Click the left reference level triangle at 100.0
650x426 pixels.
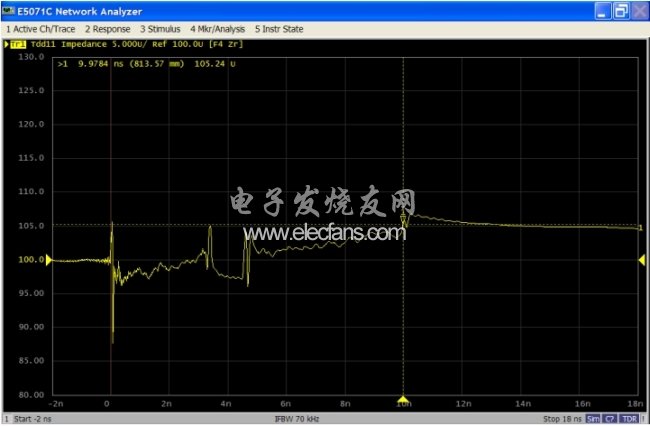(x=49, y=260)
